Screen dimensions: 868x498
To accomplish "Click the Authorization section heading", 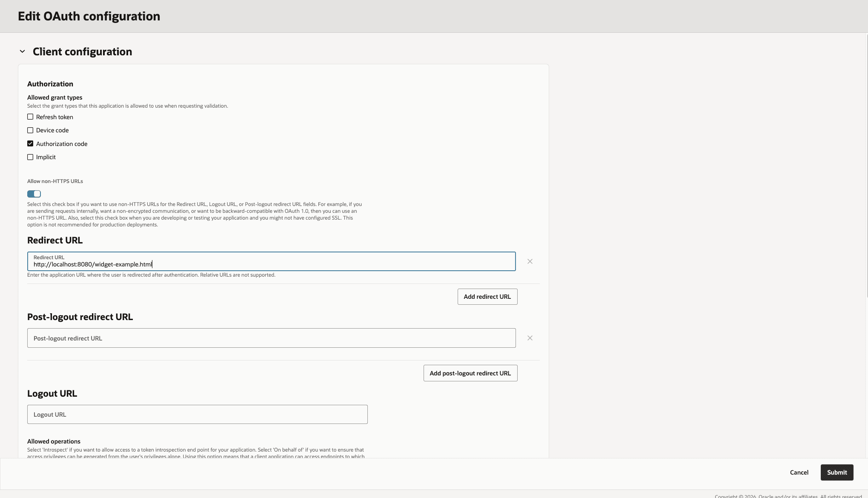I will coord(50,84).
